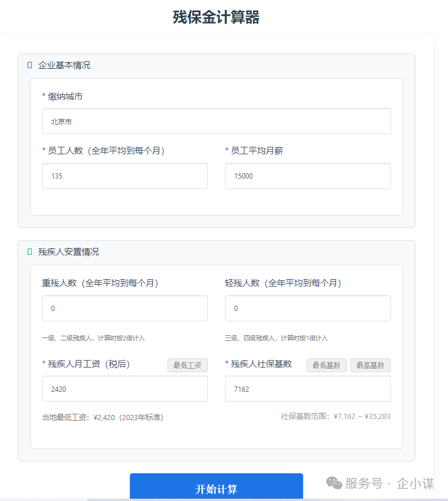Select the 重残人数 input box
This screenshot has height=501, width=448.
coord(125,309)
